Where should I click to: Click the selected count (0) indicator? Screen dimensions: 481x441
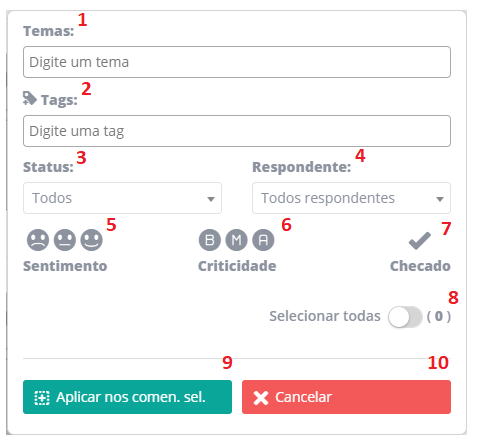[439, 316]
